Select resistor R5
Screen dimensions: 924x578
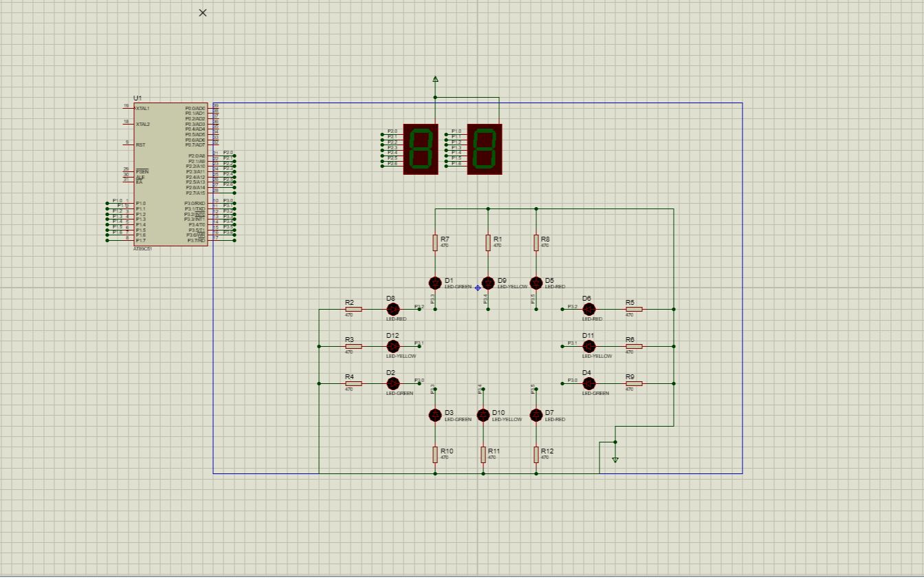[634, 309]
